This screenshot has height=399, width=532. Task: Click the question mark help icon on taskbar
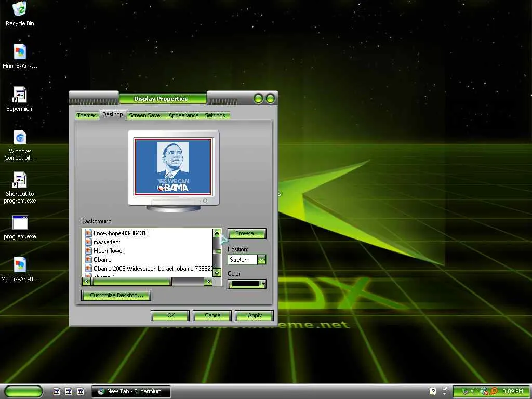[x=433, y=391]
